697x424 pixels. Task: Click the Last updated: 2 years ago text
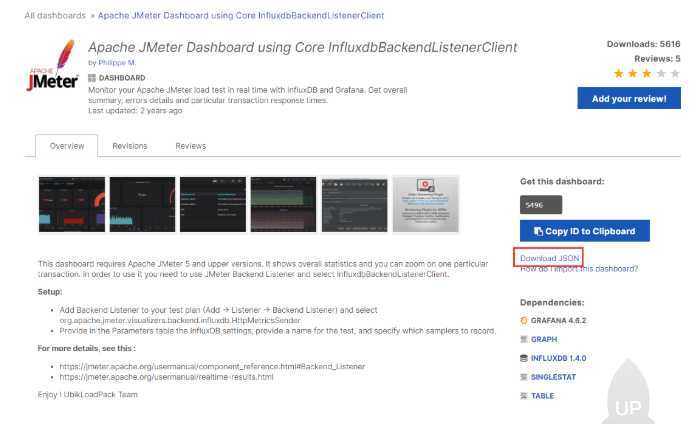[x=135, y=110]
